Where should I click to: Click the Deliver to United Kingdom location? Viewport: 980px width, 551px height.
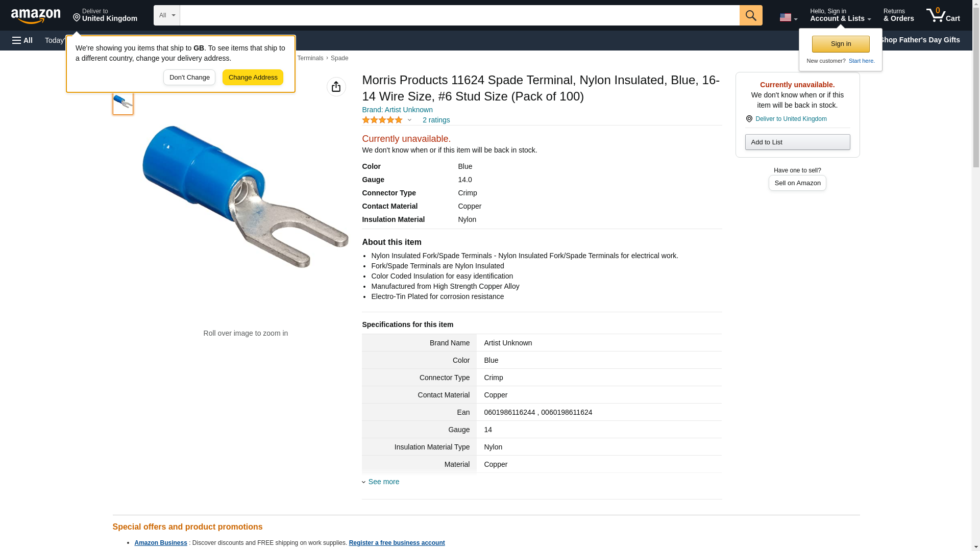[105, 15]
